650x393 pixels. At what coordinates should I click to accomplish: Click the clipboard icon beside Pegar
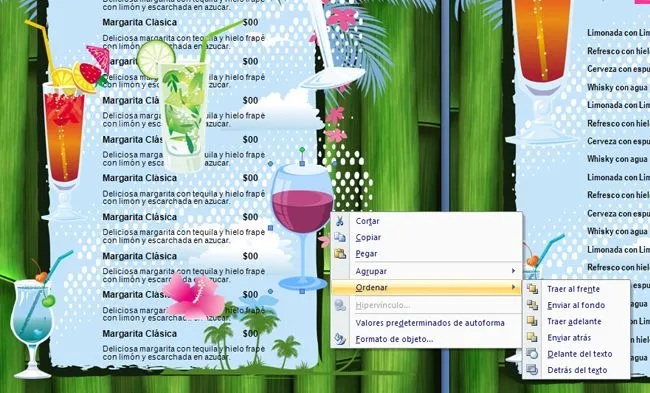click(340, 253)
